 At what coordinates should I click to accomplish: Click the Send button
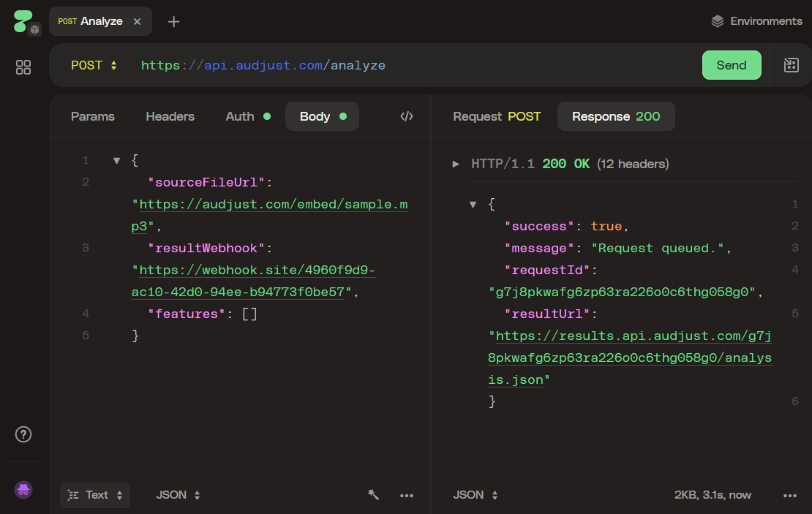pos(731,65)
